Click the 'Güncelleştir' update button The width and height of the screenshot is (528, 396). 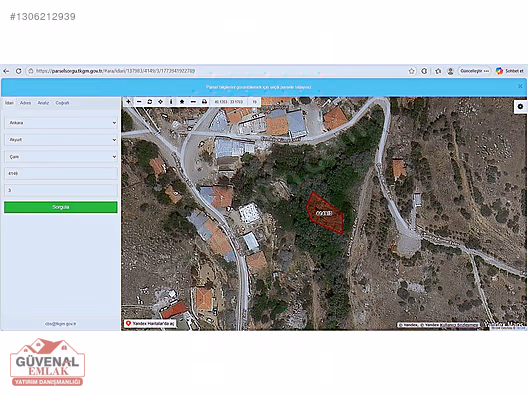coord(474,71)
